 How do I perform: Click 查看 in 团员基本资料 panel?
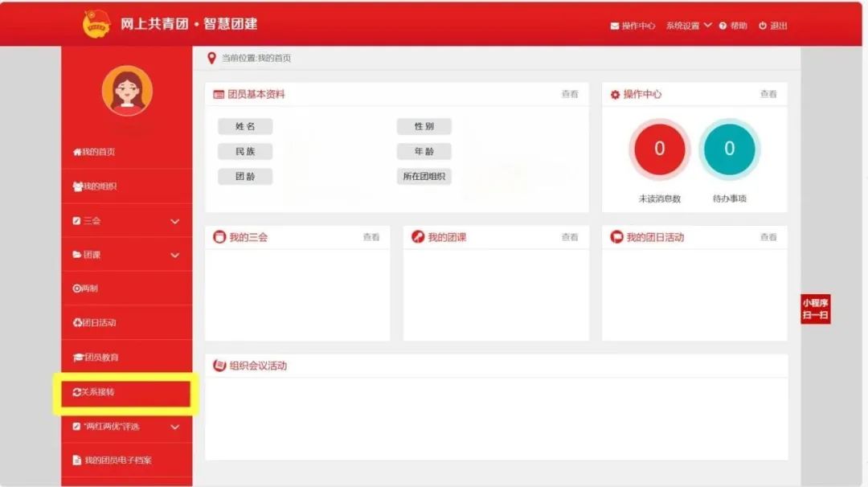570,95
